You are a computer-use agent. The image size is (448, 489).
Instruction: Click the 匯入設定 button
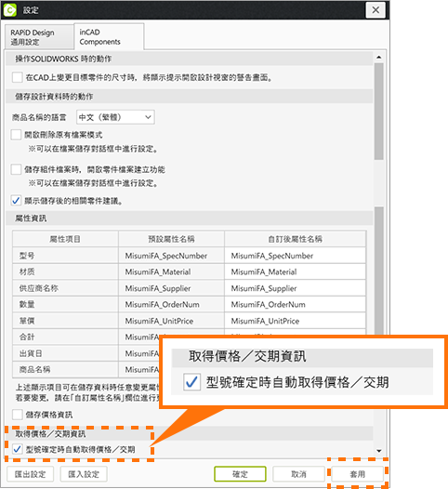coord(84,474)
